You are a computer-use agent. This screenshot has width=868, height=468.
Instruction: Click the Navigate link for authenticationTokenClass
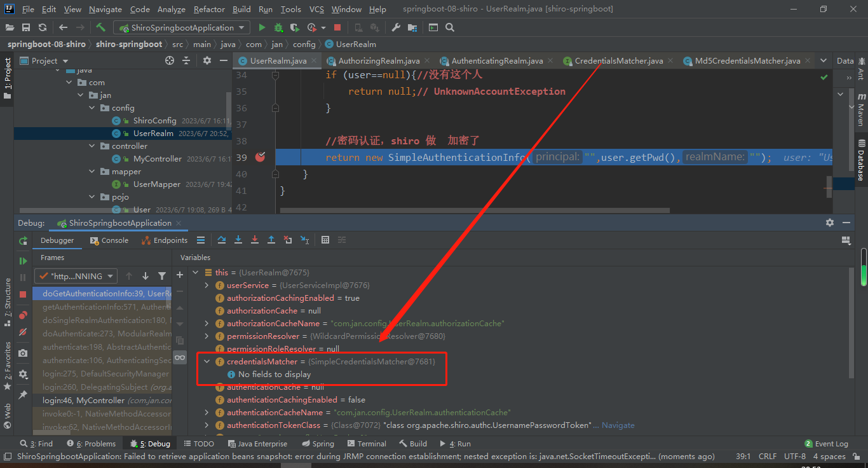coord(618,425)
